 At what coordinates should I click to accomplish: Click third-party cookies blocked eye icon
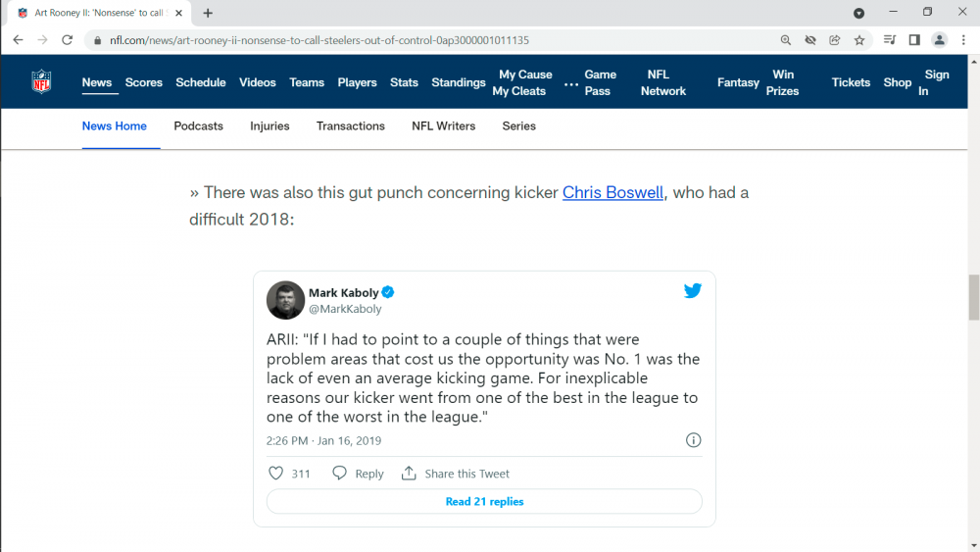(810, 40)
